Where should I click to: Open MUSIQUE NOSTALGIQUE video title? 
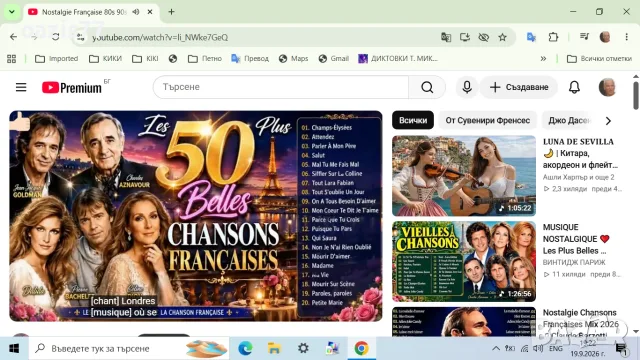[576, 239]
